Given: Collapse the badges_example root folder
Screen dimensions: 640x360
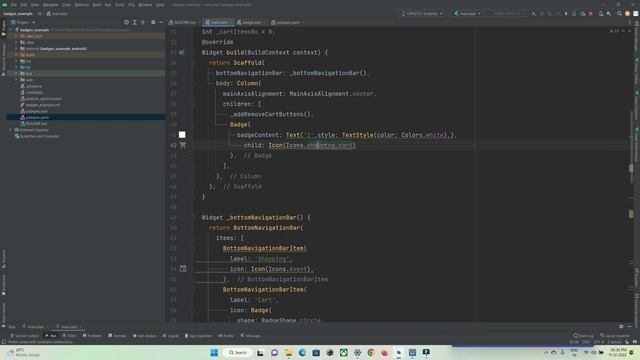Looking at the screenshot, I should click(x=11, y=30).
